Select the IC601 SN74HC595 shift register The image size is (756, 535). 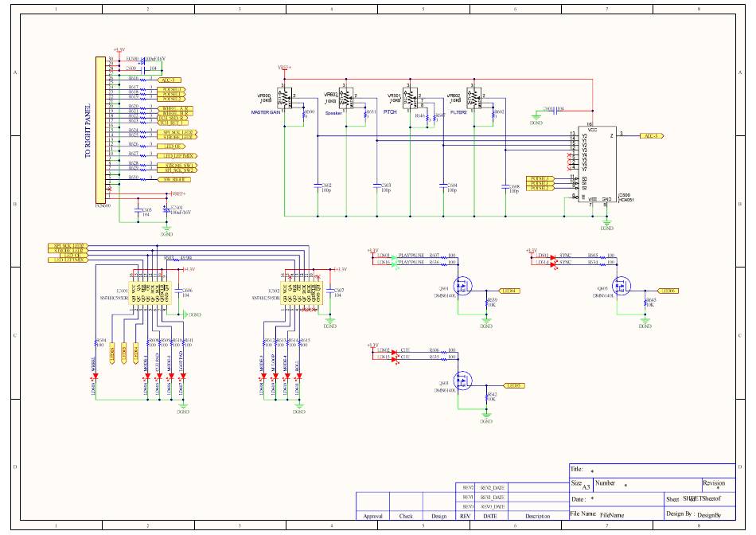150,293
